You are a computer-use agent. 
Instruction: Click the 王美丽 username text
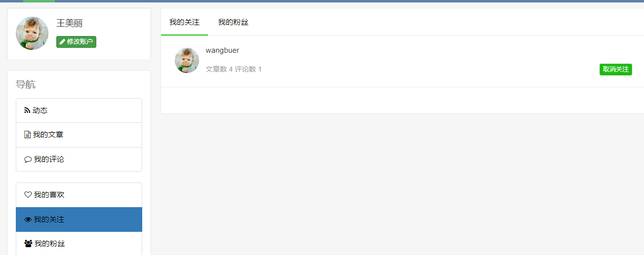(x=70, y=23)
